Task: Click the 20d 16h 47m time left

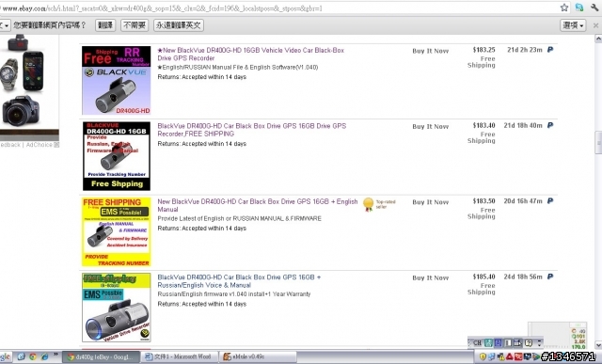Action: coord(523,201)
